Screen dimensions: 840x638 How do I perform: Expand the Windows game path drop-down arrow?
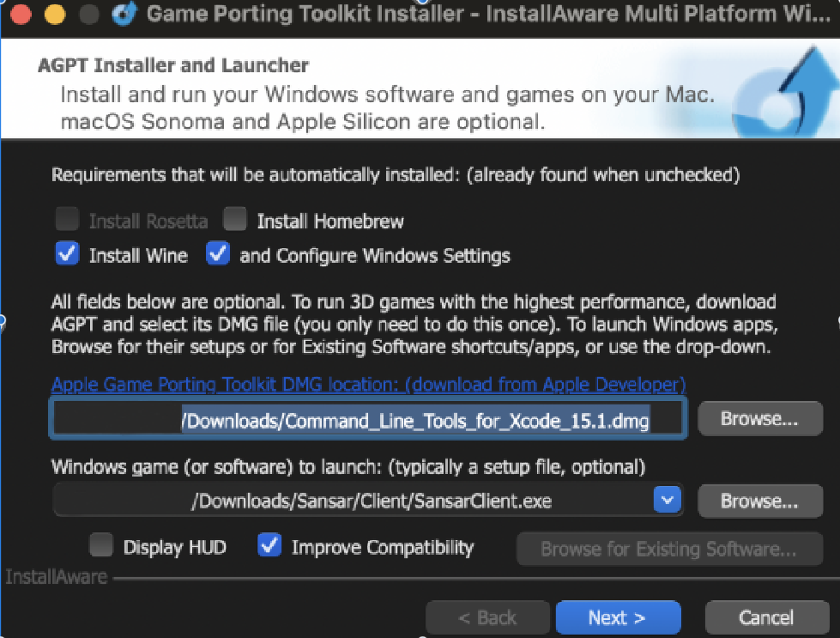click(667, 500)
